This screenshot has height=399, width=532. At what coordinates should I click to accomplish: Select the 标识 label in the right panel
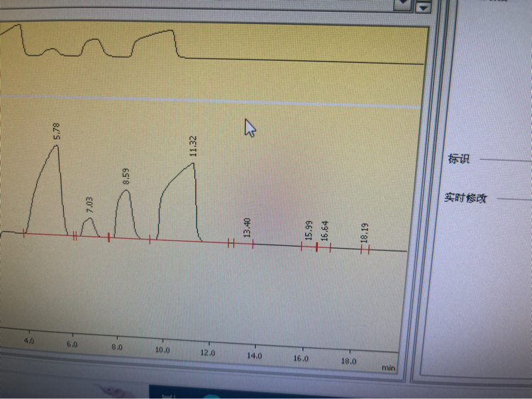pos(459,159)
